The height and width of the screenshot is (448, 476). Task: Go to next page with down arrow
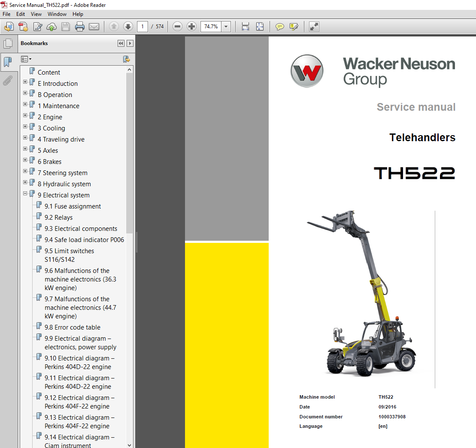tap(128, 27)
